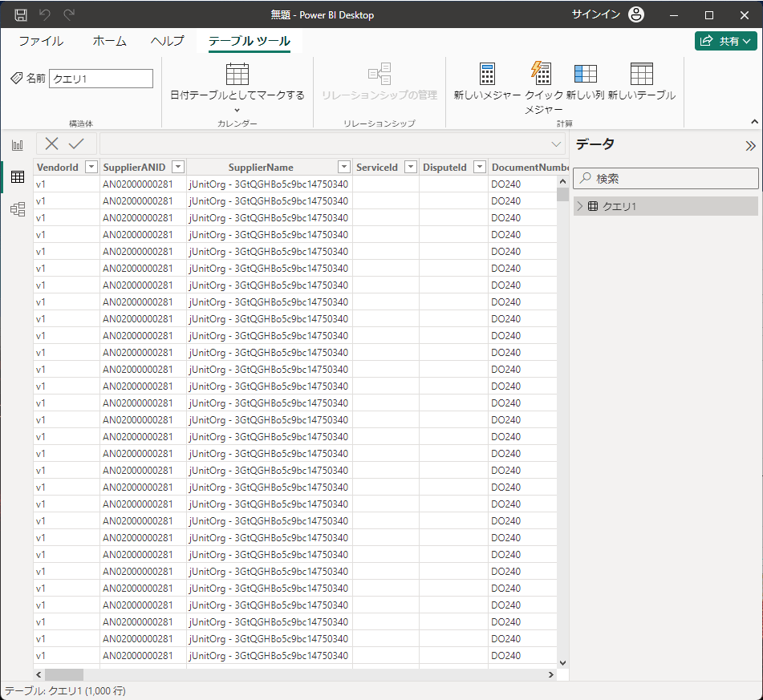Select テーブル ツール tab
The height and width of the screenshot is (700, 763).
point(250,41)
